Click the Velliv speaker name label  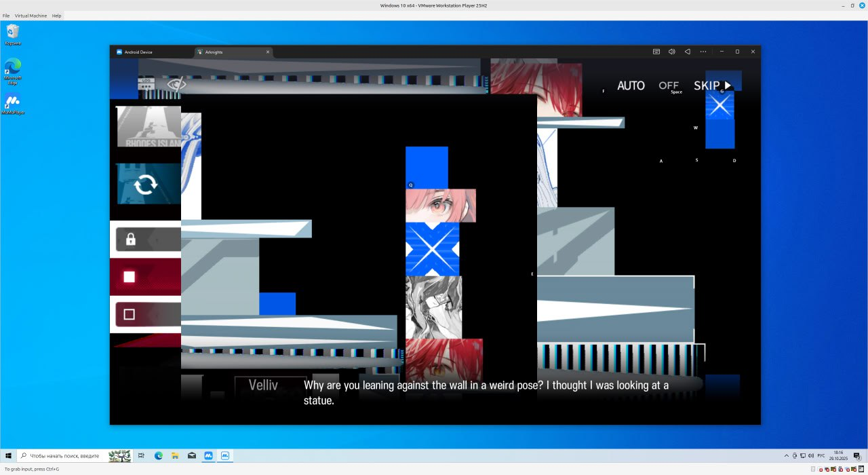click(x=263, y=385)
